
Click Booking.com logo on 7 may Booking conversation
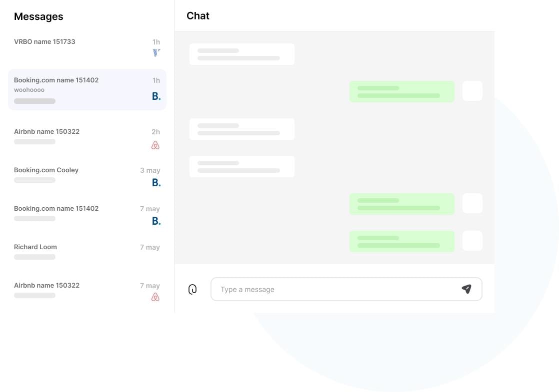click(156, 221)
